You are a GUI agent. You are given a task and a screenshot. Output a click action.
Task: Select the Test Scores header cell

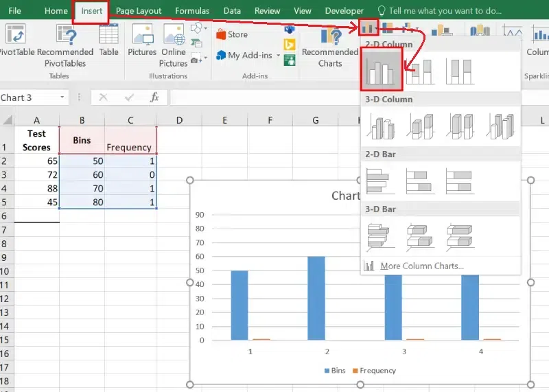pos(37,140)
